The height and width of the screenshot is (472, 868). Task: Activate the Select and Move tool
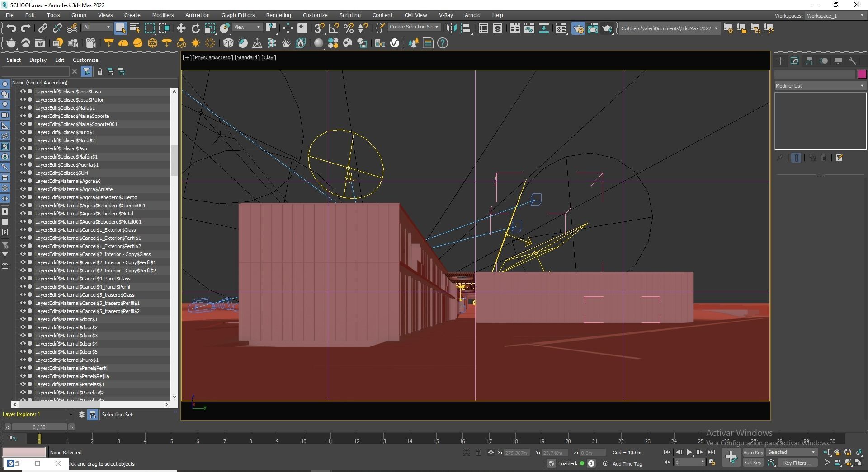[181, 28]
